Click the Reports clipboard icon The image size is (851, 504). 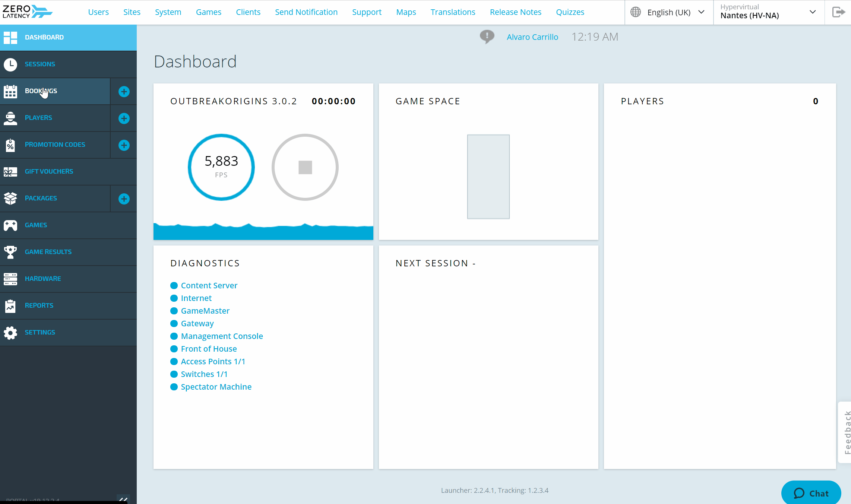pyautogui.click(x=10, y=306)
